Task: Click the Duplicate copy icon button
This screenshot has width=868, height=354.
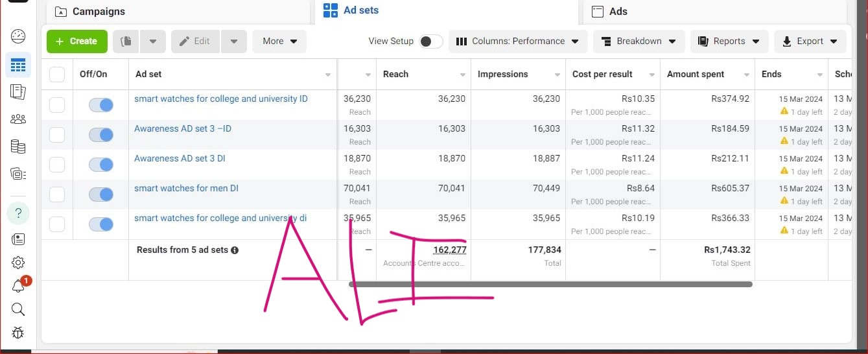Action: coord(126,41)
